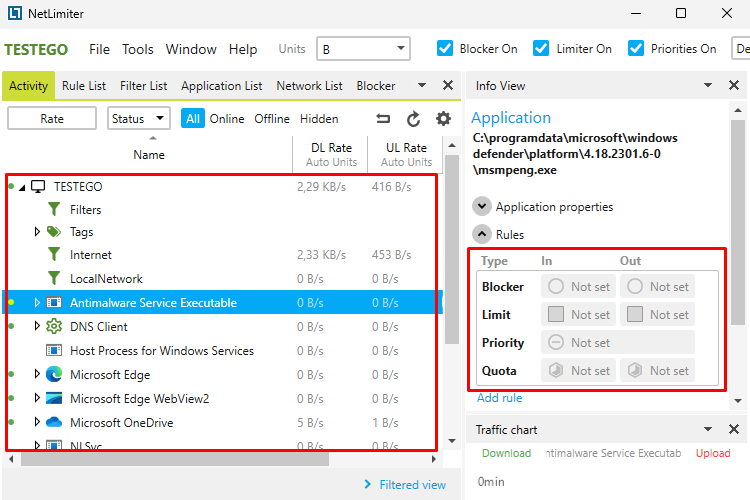The image size is (750, 500).
Task: Click the NetLimiter logo in title bar
Action: click(15, 13)
